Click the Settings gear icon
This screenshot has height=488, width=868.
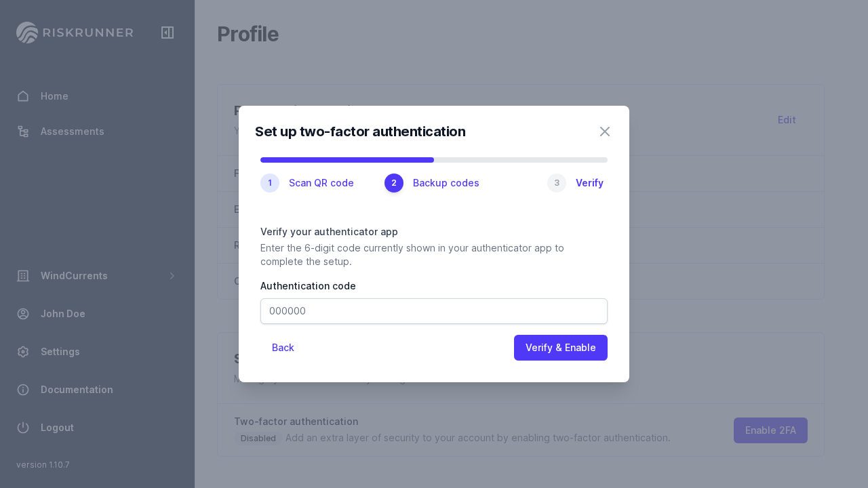[x=23, y=352]
